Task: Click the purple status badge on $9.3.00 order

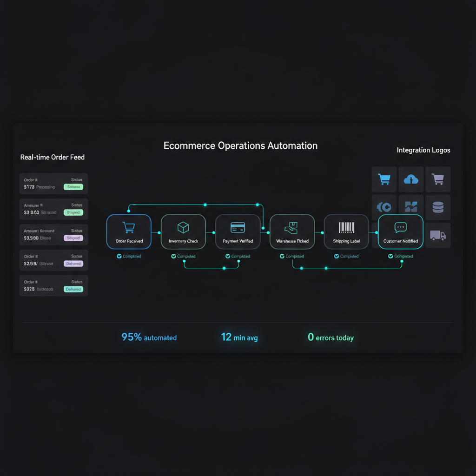Action: click(x=73, y=238)
